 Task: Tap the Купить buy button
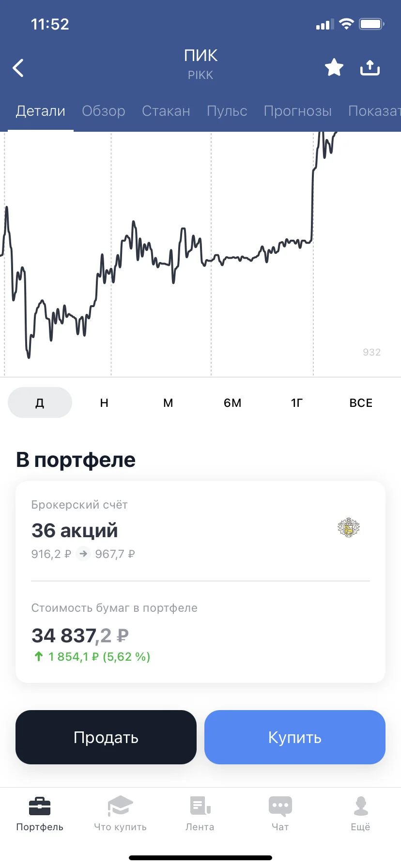295,737
